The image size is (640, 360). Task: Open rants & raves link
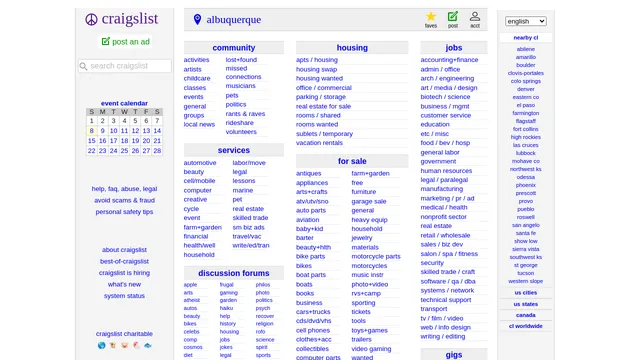click(x=245, y=114)
